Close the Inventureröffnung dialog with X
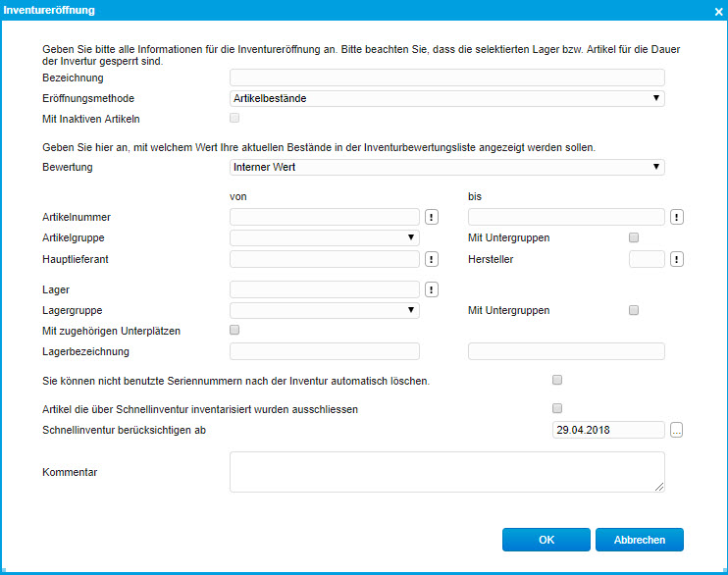The height and width of the screenshot is (575, 728). point(717,11)
